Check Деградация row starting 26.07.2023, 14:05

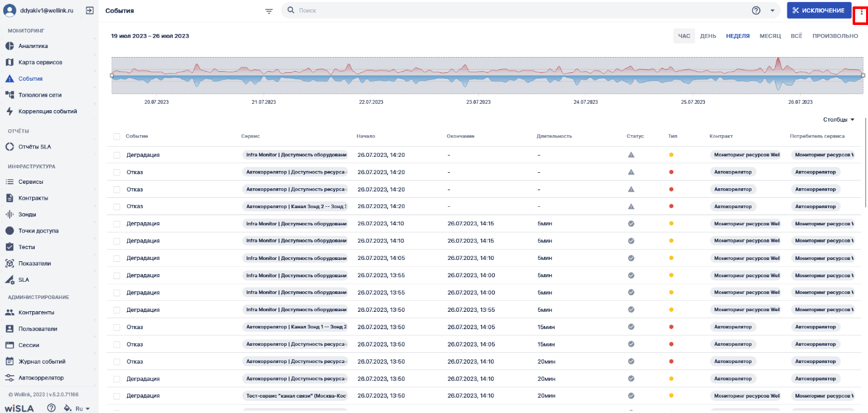click(x=117, y=258)
